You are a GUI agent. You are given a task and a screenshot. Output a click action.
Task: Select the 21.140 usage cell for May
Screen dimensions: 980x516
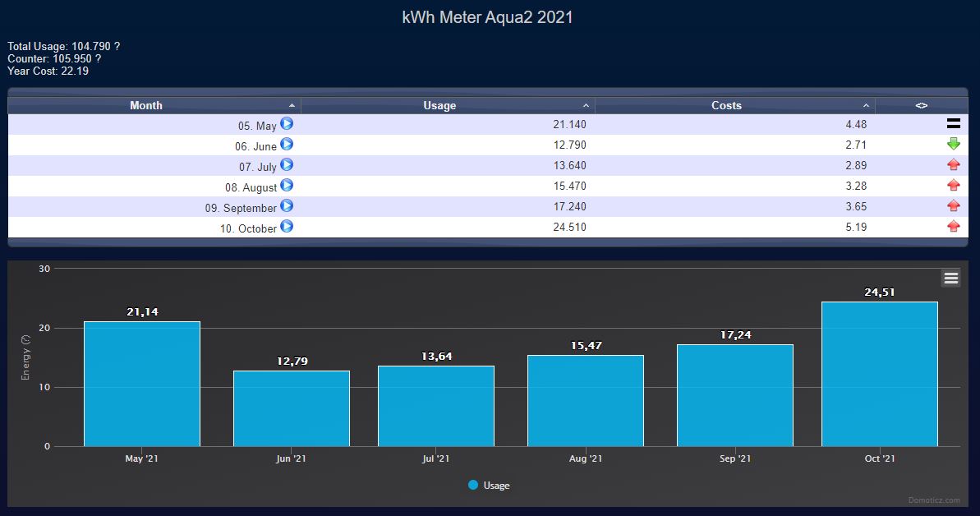tap(569, 125)
